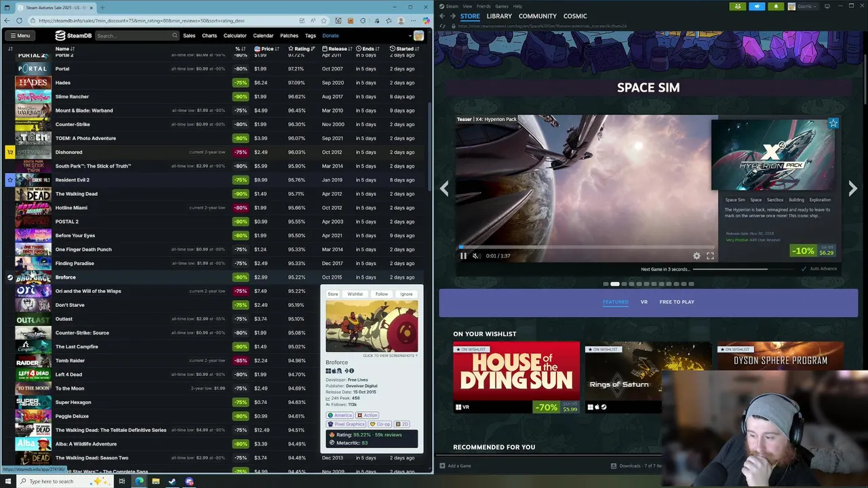Open the teaser video settings gear
Viewport: 868px width, 488px height.
(696, 256)
